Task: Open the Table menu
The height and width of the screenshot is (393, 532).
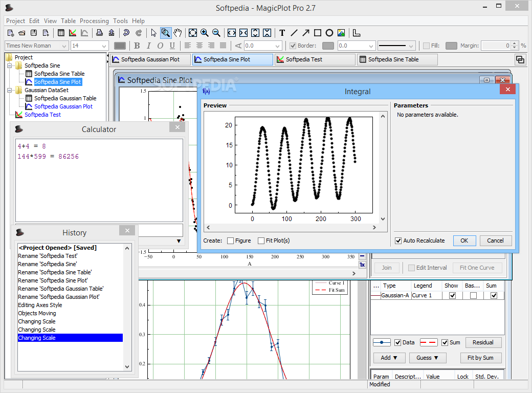Action: tap(68, 21)
